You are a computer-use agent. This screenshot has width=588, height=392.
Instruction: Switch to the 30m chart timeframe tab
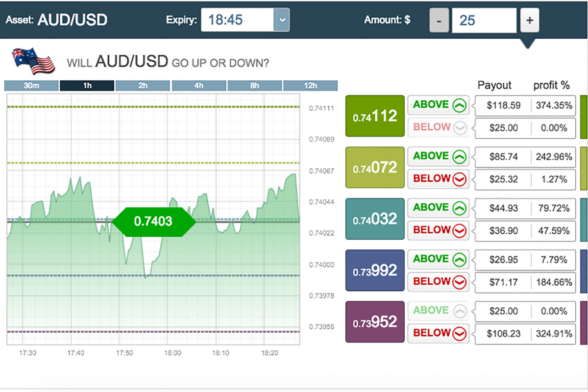(x=31, y=85)
